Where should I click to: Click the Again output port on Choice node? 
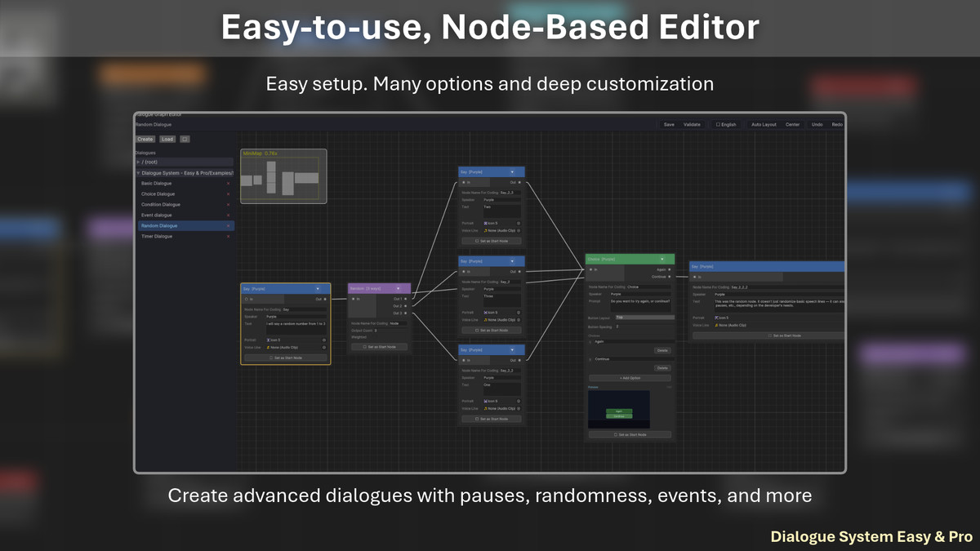(x=670, y=269)
